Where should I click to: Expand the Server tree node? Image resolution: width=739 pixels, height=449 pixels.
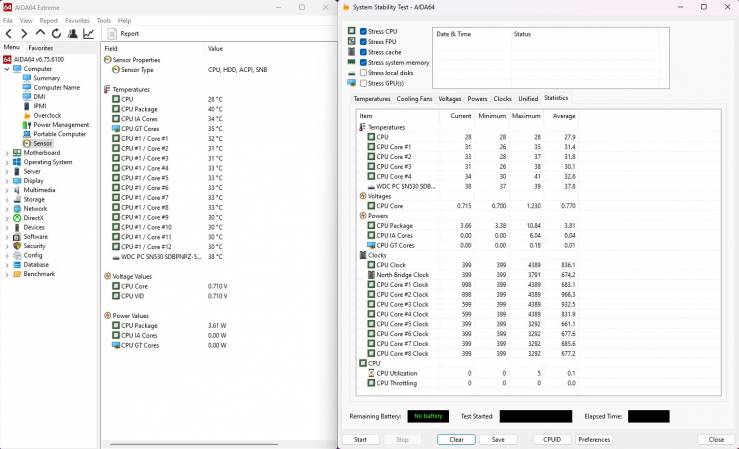tap(7, 171)
